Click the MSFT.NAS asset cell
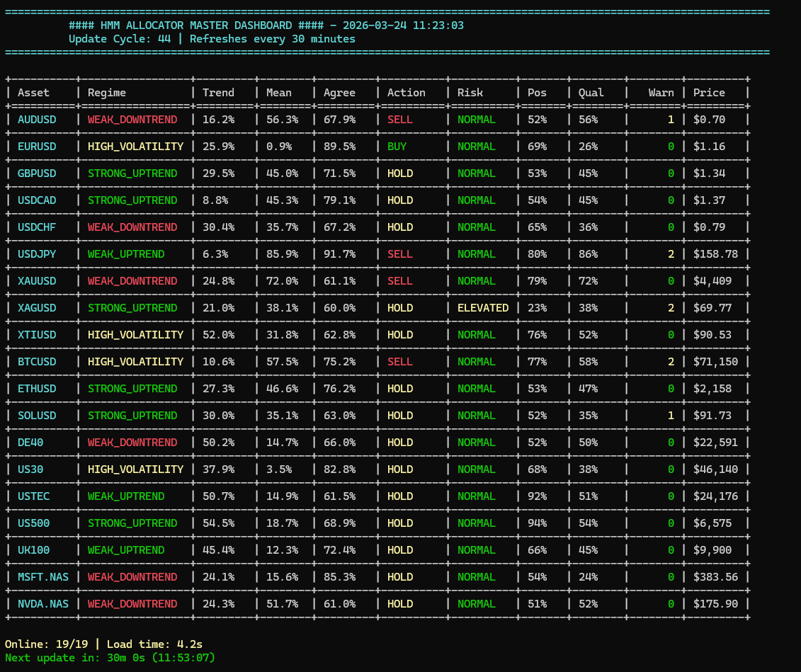Viewport: 801px width, 672px height. (43, 577)
